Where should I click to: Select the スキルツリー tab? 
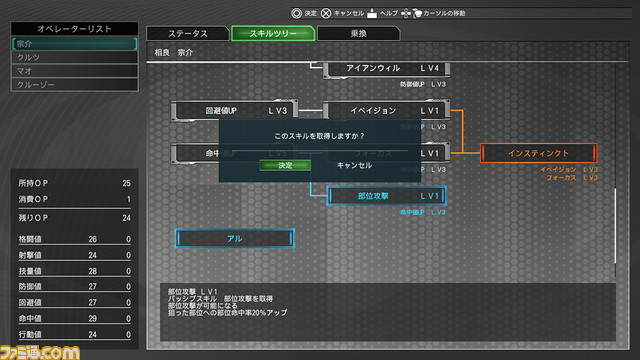[x=273, y=33]
